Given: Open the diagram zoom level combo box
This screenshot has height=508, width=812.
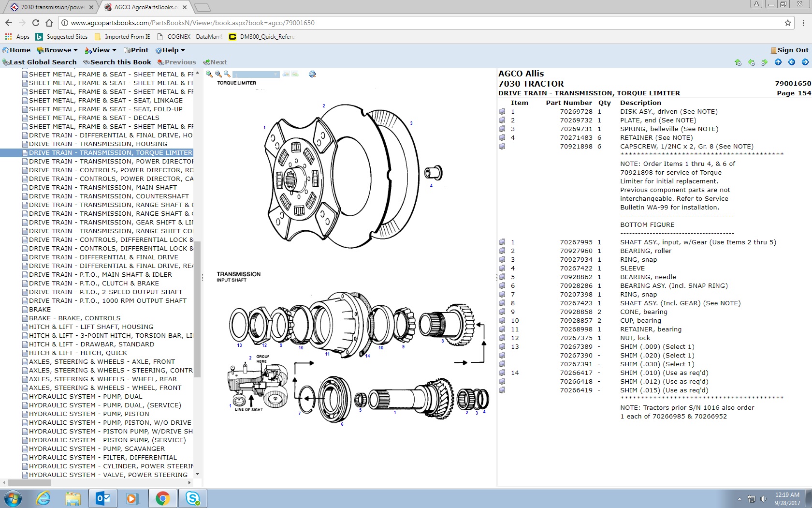Looking at the screenshot, I should click(x=256, y=74).
